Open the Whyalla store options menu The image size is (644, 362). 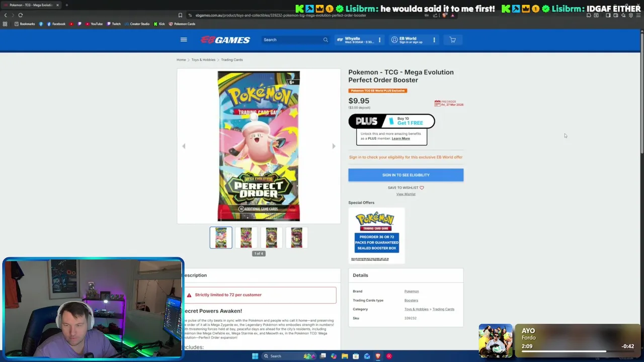379,40
